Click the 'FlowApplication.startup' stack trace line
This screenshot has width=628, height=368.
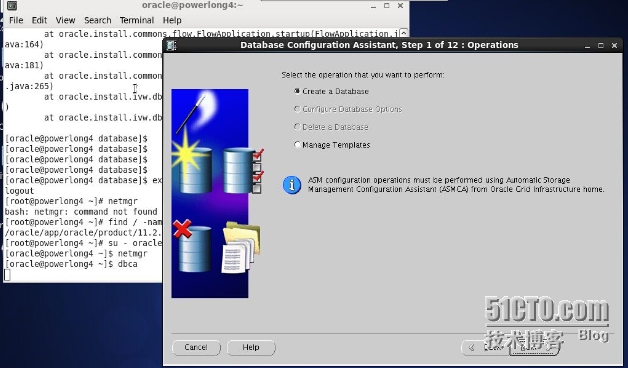tap(221, 34)
